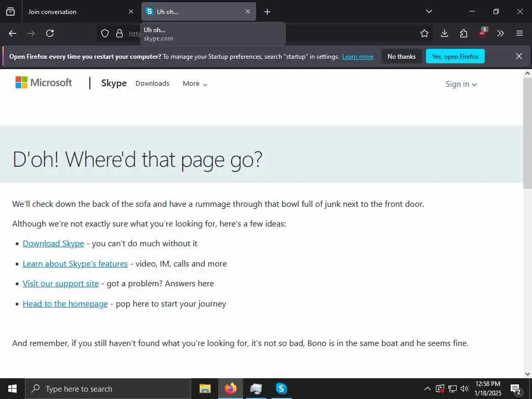This screenshot has height=399, width=532.
Task: Open 'Learn about Skype's features' link
Action: pyautogui.click(x=75, y=263)
